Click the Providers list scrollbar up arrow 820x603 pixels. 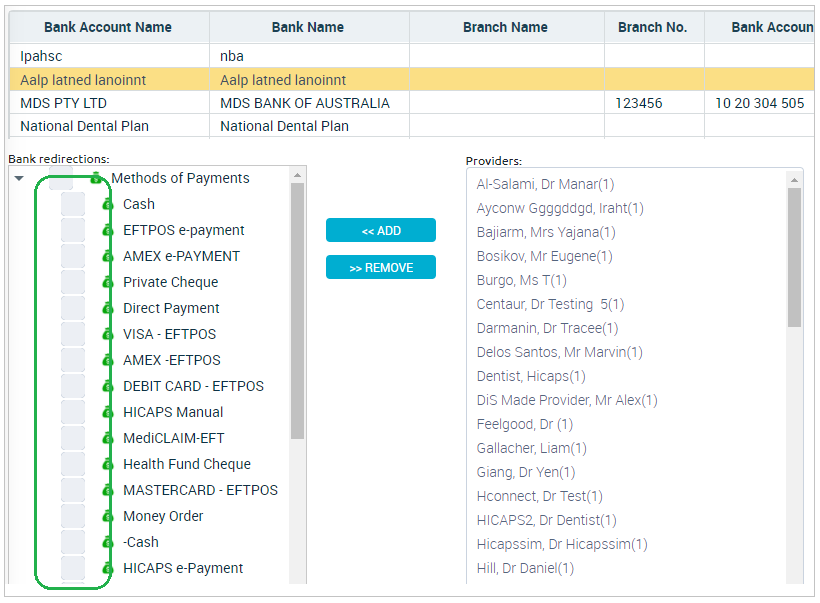[x=794, y=180]
